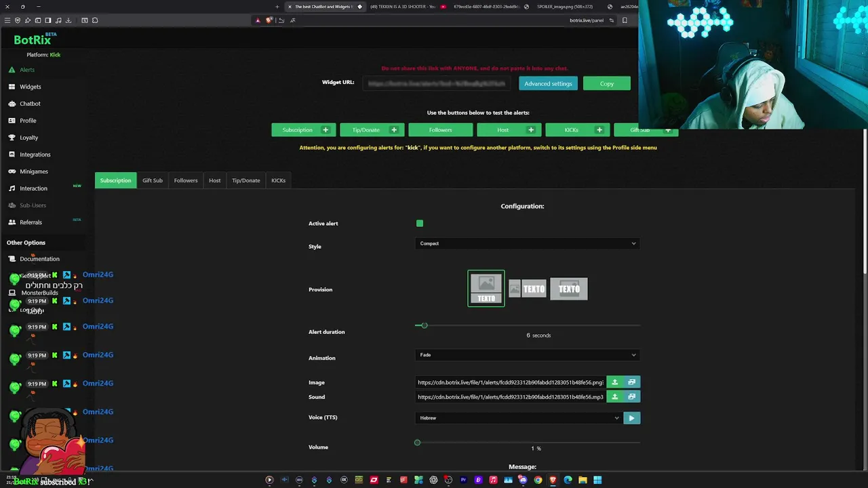Open the Voice (TTS) dropdown set to Hebrew
Image resolution: width=868 pixels, height=488 pixels.
[x=518, y=418]
